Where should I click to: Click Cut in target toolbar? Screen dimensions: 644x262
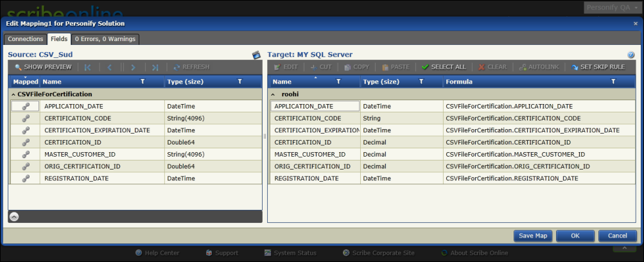321,67
